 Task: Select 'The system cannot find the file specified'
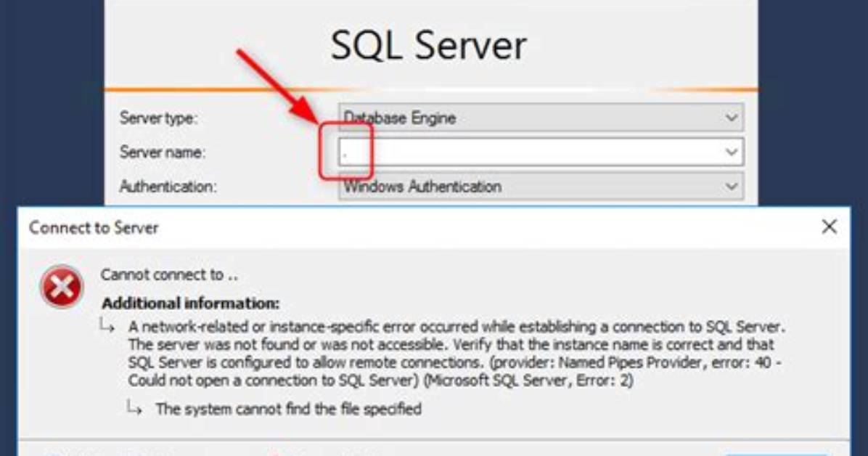[x=288, y=409]
